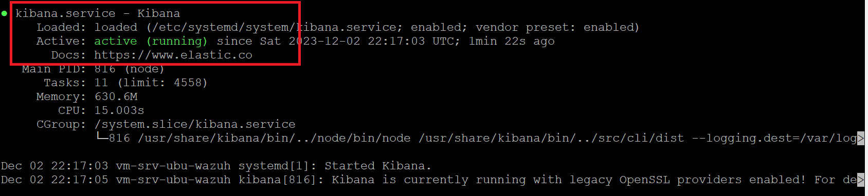Screen dimensions: 868x196
Task: Click the CPU value 15.003s
Action: coord(119,110)
